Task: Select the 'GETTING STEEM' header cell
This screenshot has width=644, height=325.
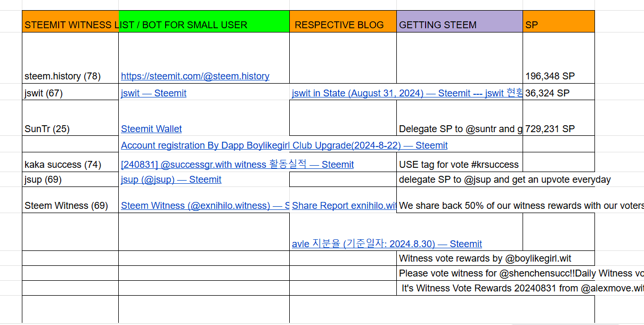Action: (x=460, y=21)
